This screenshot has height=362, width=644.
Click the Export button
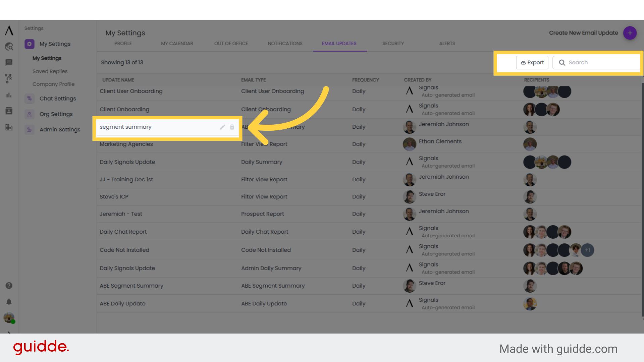point(532,63)
